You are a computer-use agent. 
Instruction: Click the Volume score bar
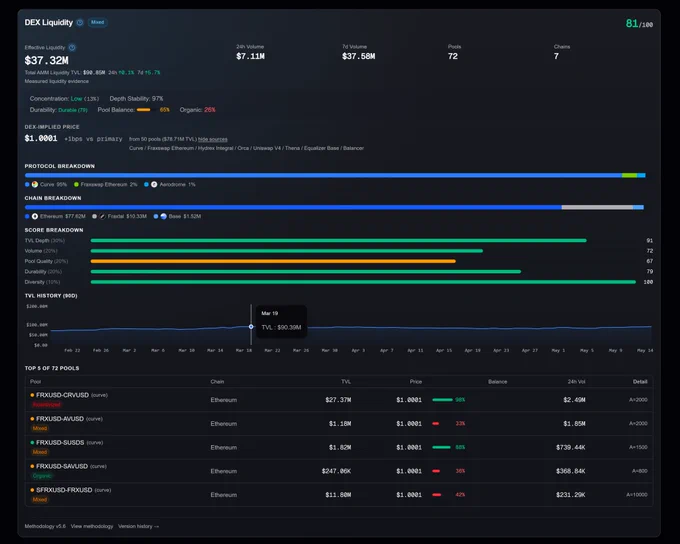287,251
